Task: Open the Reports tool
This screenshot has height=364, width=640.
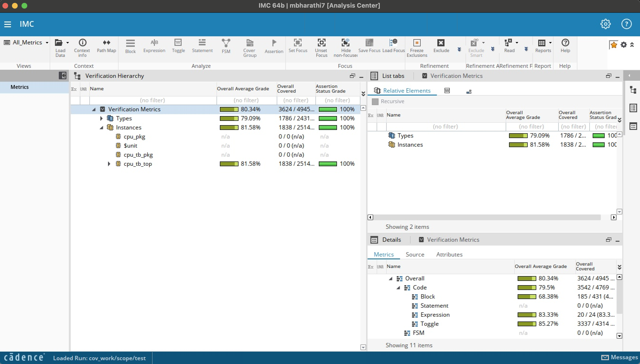Action: pyautogui.click(x=543, y=46)
